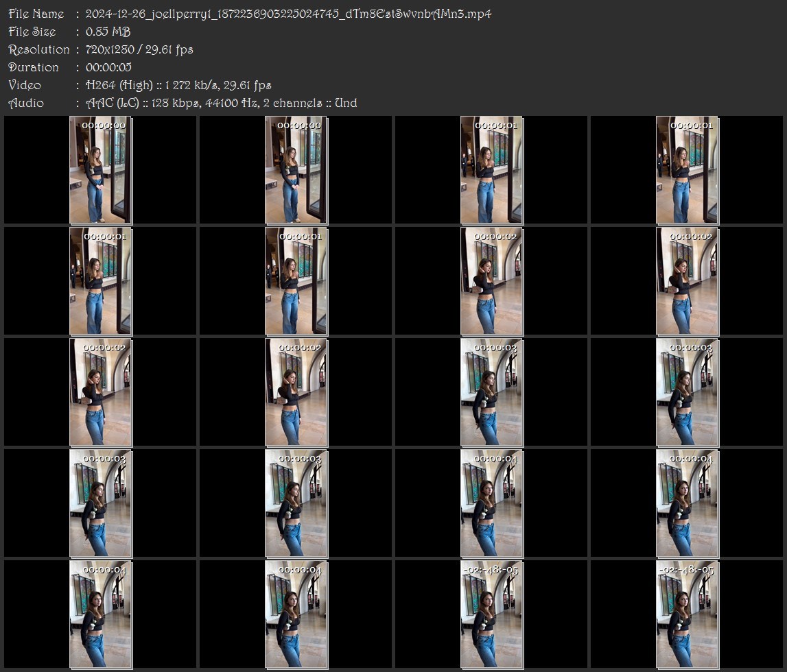The width and height of the screenshot is (787, 672).
Task: Open the first frame stamped -02:-48:-05
Action: pyautogui.click(x=492, y=615)
